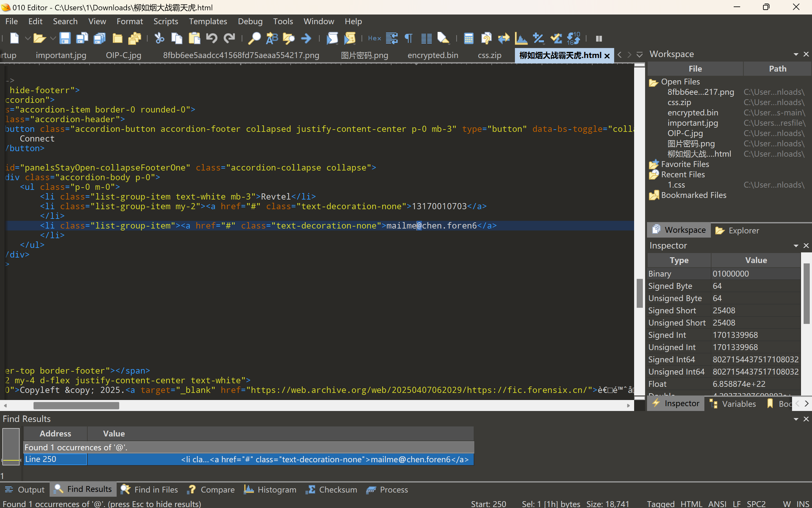812x508 pixels.
Task: Click the Open File folder icon
Action: tap(39, 38)
